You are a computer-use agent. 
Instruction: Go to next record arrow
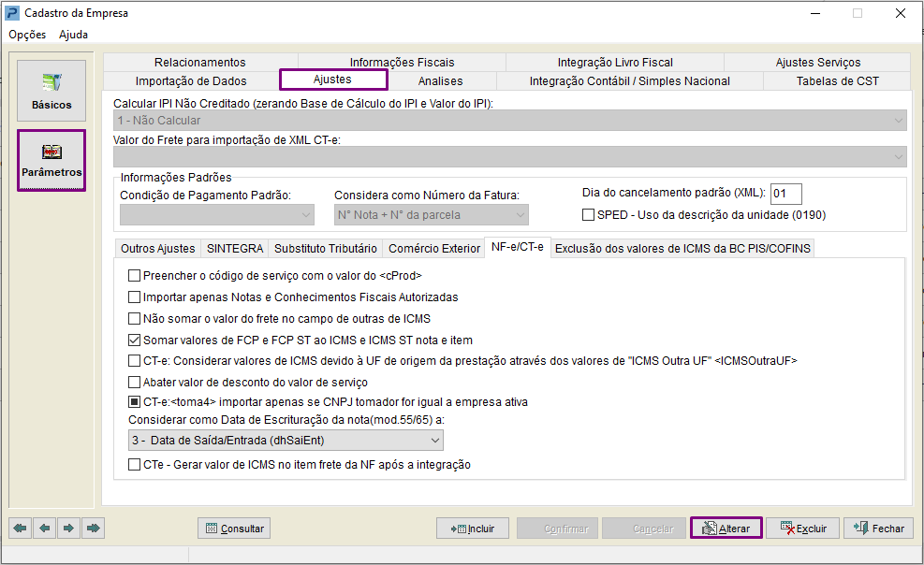coord(69,528)
